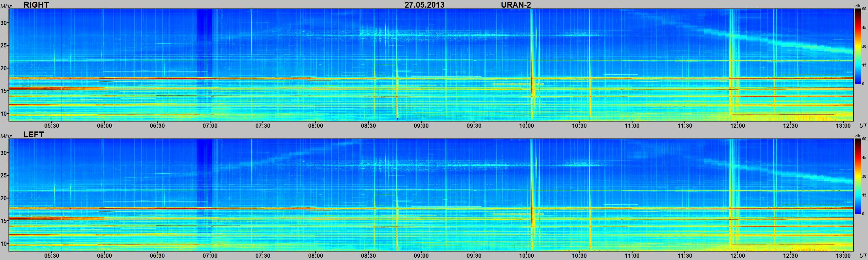Click the 30 MHz tick of RIGHT panel
This screenshot has height=260, width=868.
click(4, 23)
